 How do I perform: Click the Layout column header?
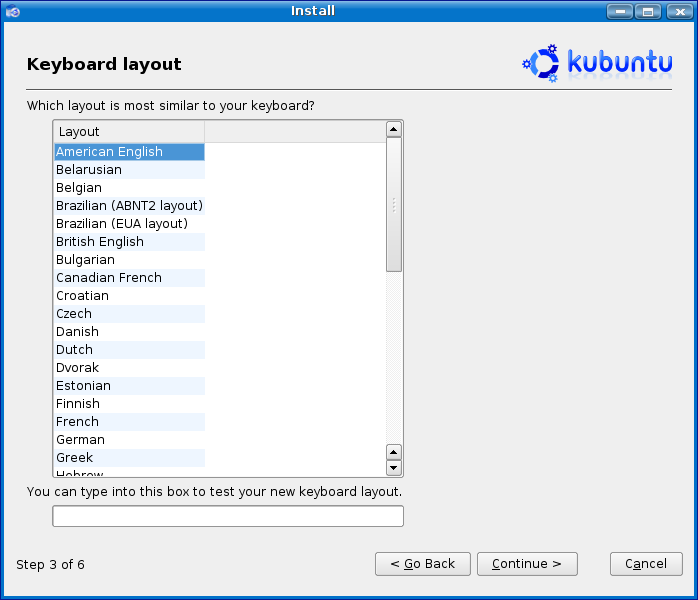(128, 132)
